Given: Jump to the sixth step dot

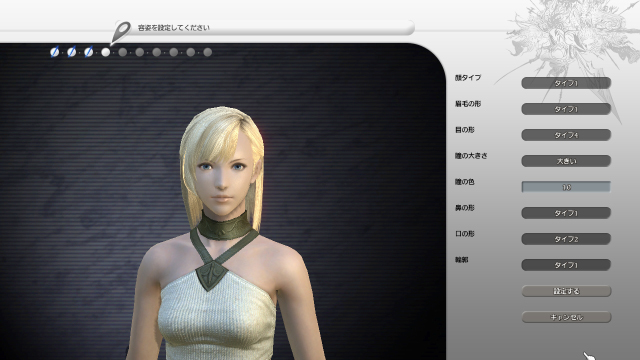Looking at the screenshot, I should [140, 52].
